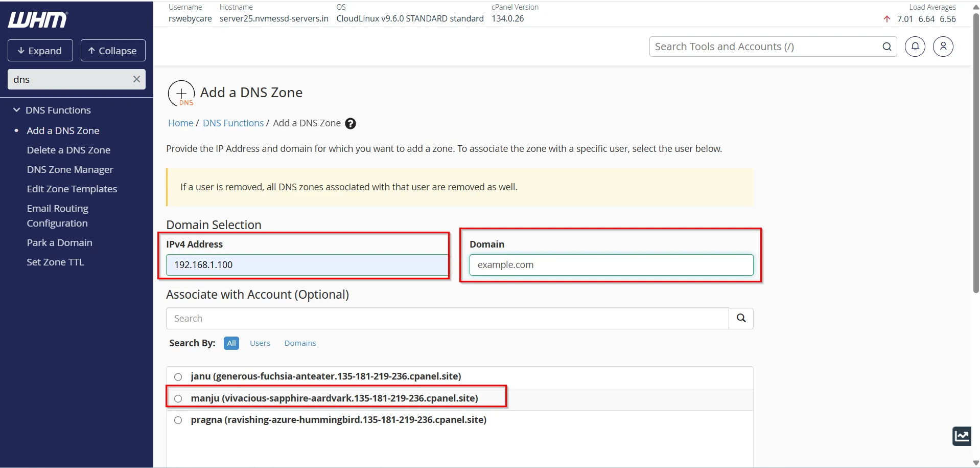Image resolution: width=980 pixels, height=468 pixels.
Task: Filter search by All
Action: tap(231, 343)
